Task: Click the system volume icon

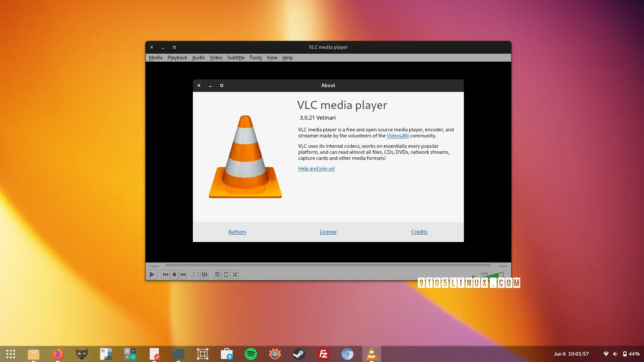Action: [615, 354]
